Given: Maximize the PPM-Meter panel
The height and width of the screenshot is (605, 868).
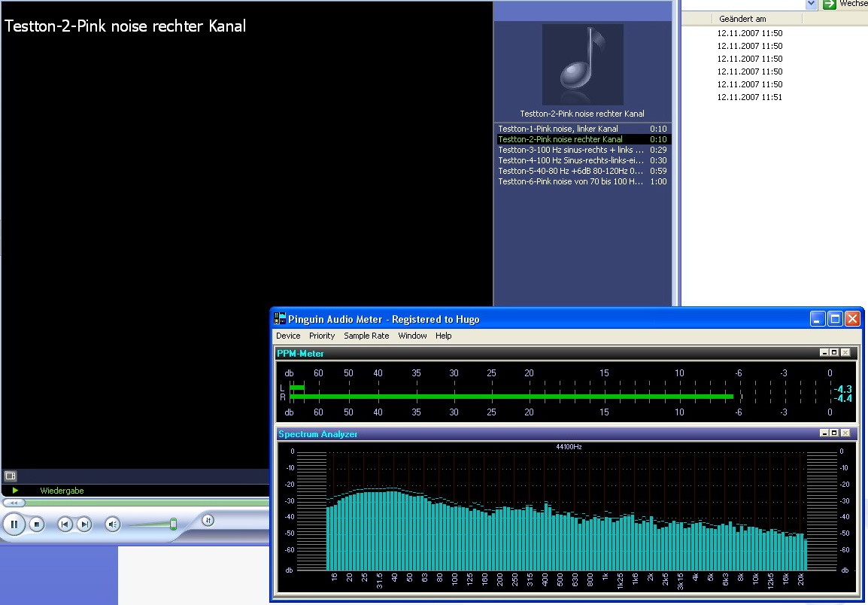Looking at the screenshot, I should (834, 352).
